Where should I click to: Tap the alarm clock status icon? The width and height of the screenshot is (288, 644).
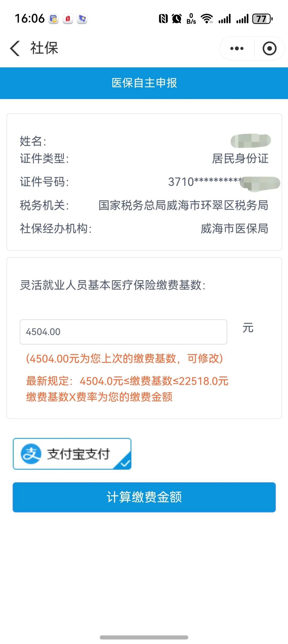pyautogui.click(x=177, y=19)
